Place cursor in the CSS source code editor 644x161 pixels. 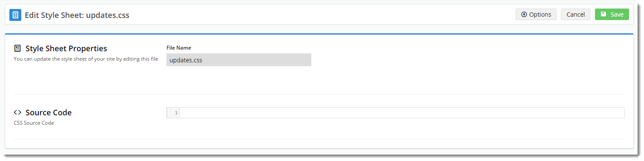[x=402, y=113]
